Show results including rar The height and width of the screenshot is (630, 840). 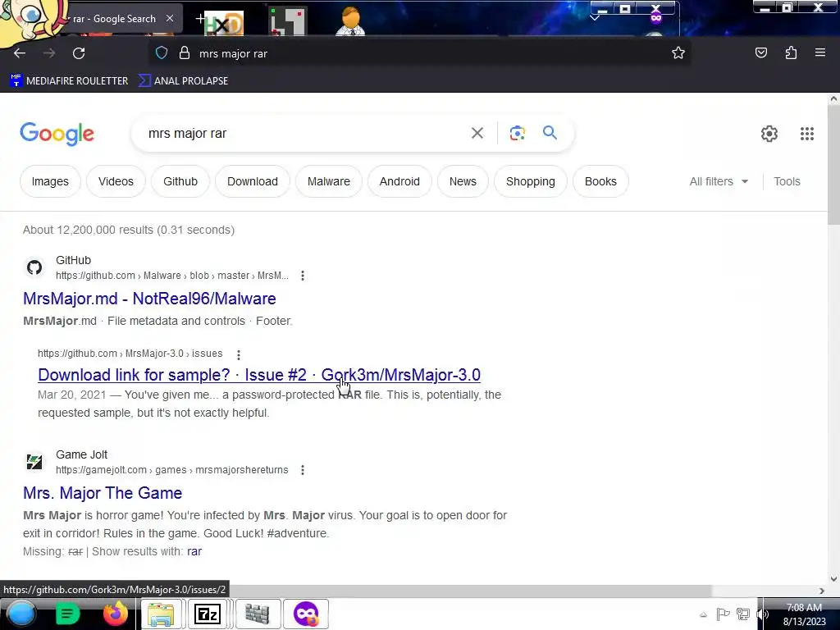pos(194,551)
